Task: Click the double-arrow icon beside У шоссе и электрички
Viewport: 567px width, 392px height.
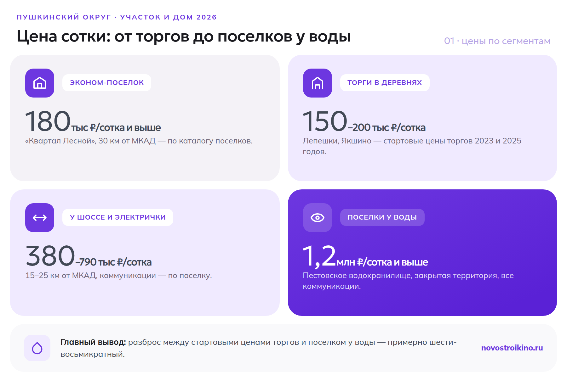Action: [40, 218]
